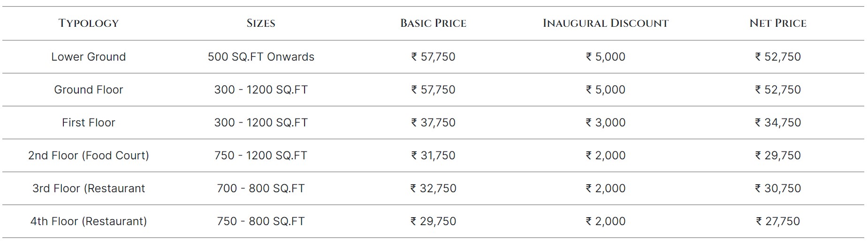Click the 750 - 1200 SQ.FT size cell
868x243 pixels.
(x=261, y=156)
